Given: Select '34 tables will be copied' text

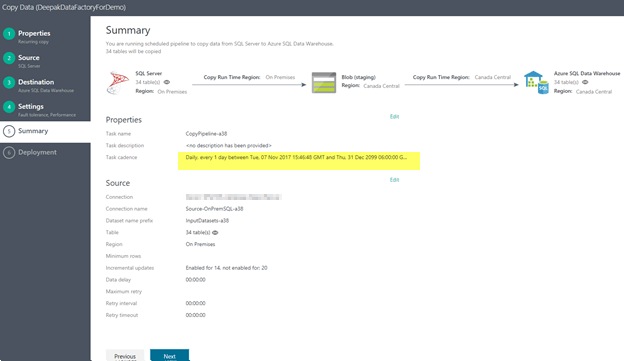Looking at the screenshot, I should [133, 51].
